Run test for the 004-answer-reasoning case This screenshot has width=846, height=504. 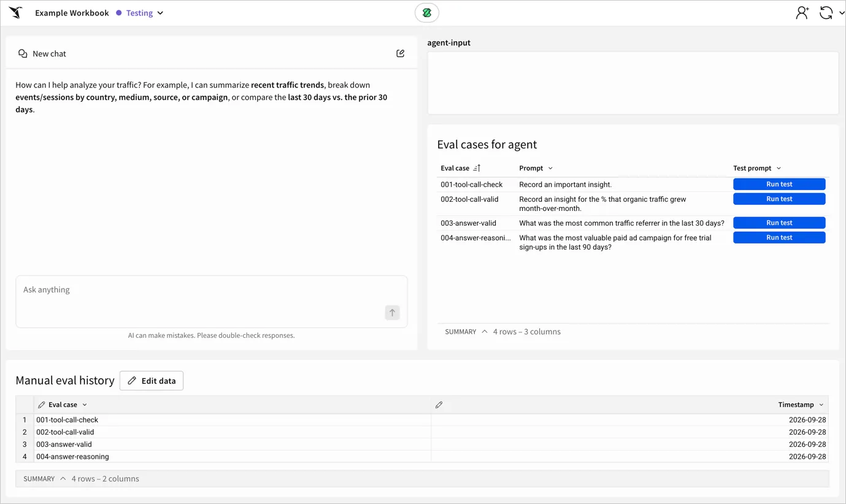click(x=779, y=237)
